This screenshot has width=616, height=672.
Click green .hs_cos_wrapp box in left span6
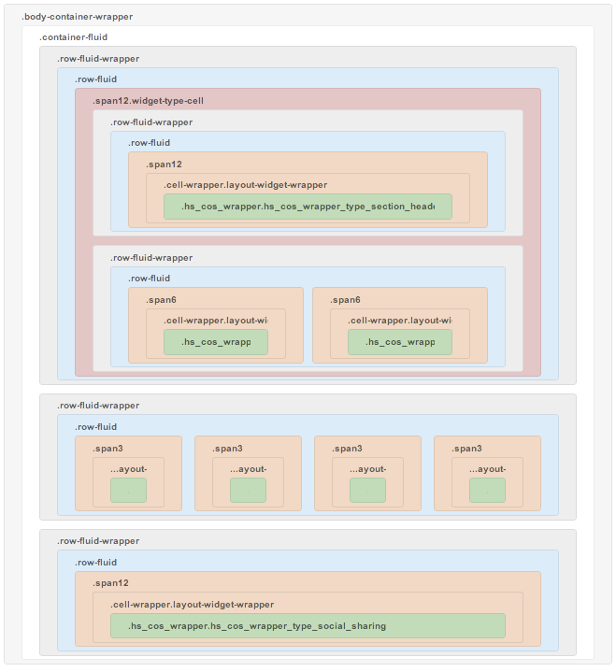[216, 342]
